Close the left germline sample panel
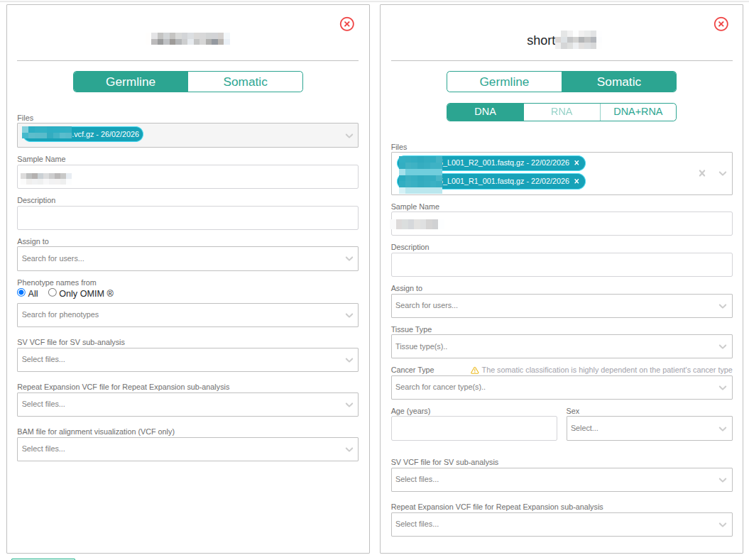This screenshot has height=560, width=749. (347, 24)
